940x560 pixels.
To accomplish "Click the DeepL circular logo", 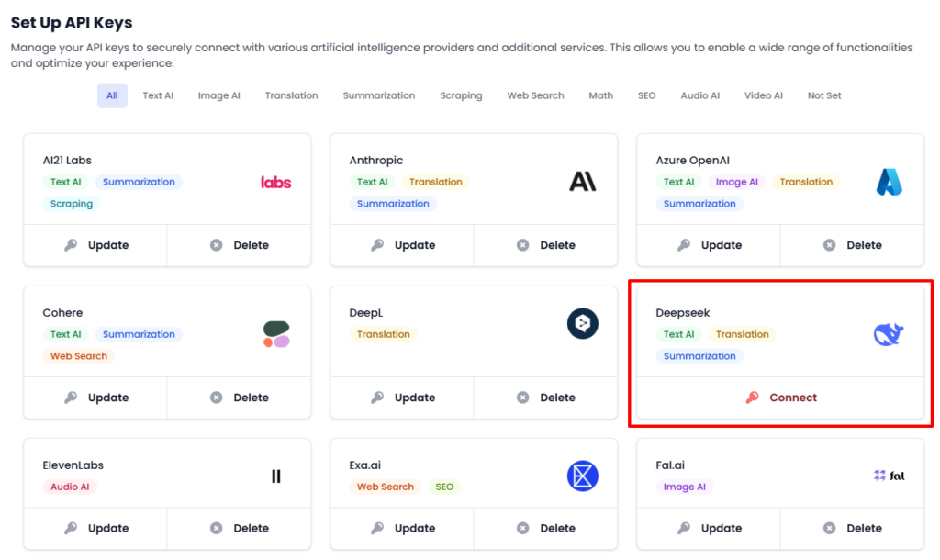I will tap(582, 323).
